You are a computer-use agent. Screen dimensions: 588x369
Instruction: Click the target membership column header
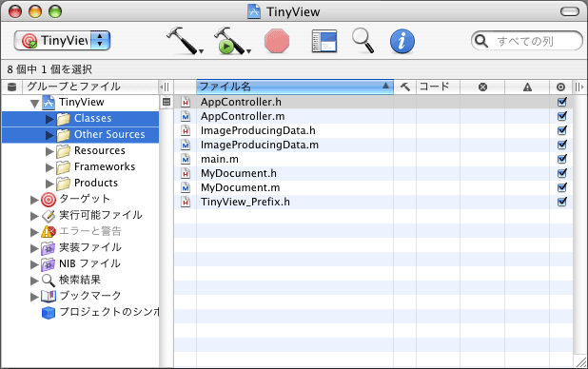pyautogui.click(x=560, y=87)
